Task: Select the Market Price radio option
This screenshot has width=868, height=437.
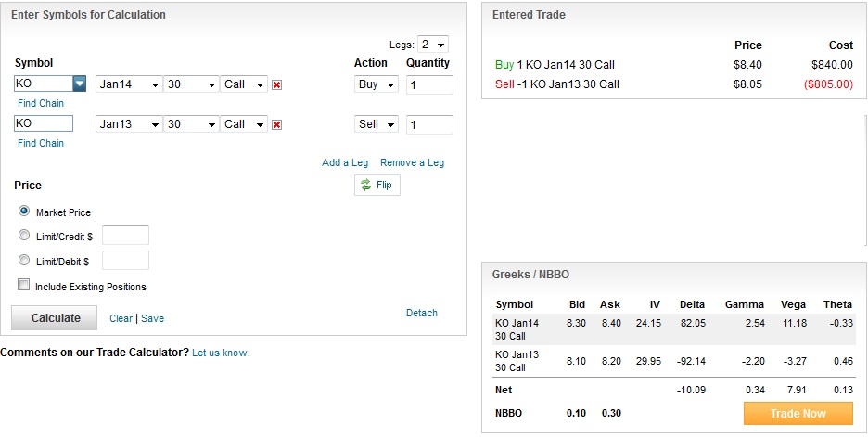Action: [24, 212]
